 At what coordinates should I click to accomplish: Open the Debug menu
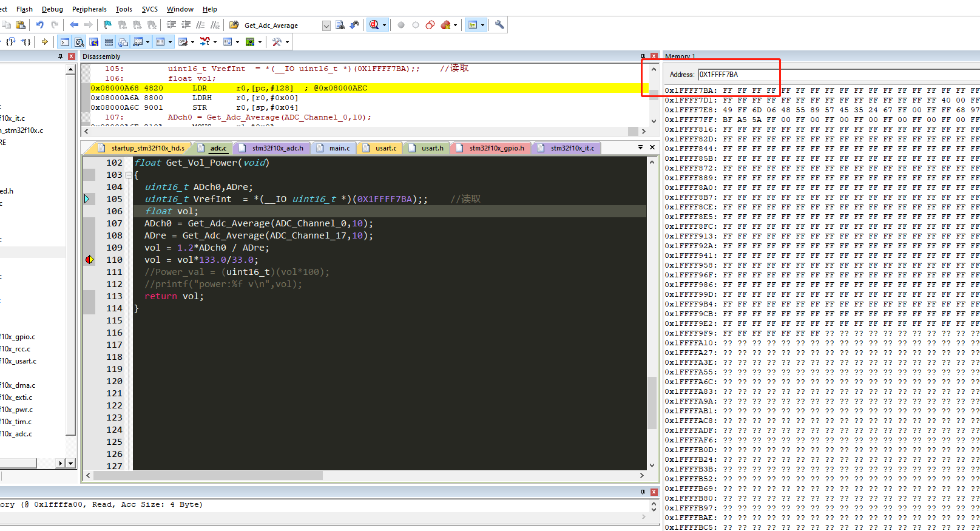pos(52,9)
